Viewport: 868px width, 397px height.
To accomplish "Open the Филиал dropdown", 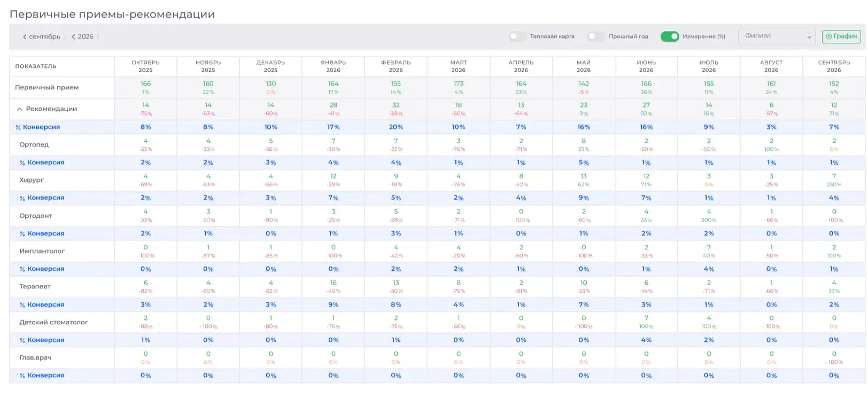I will (x=777, y=36).
